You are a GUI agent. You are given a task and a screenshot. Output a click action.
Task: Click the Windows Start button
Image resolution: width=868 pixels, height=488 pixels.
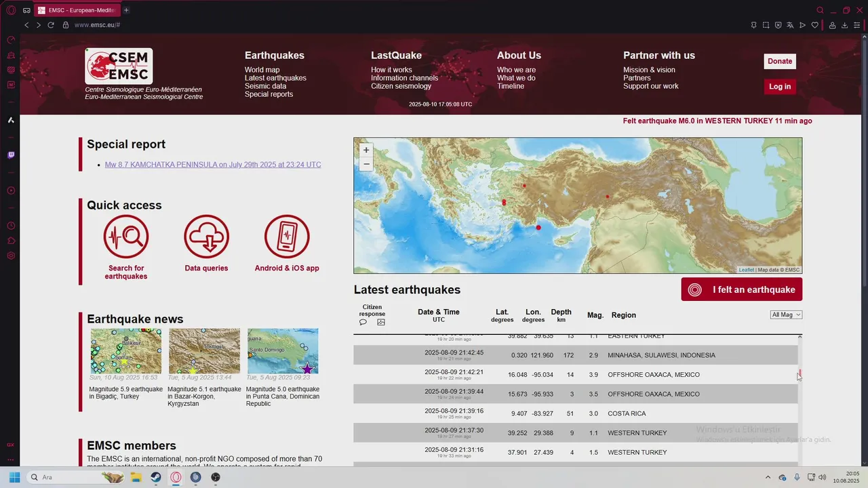point(14,477)
